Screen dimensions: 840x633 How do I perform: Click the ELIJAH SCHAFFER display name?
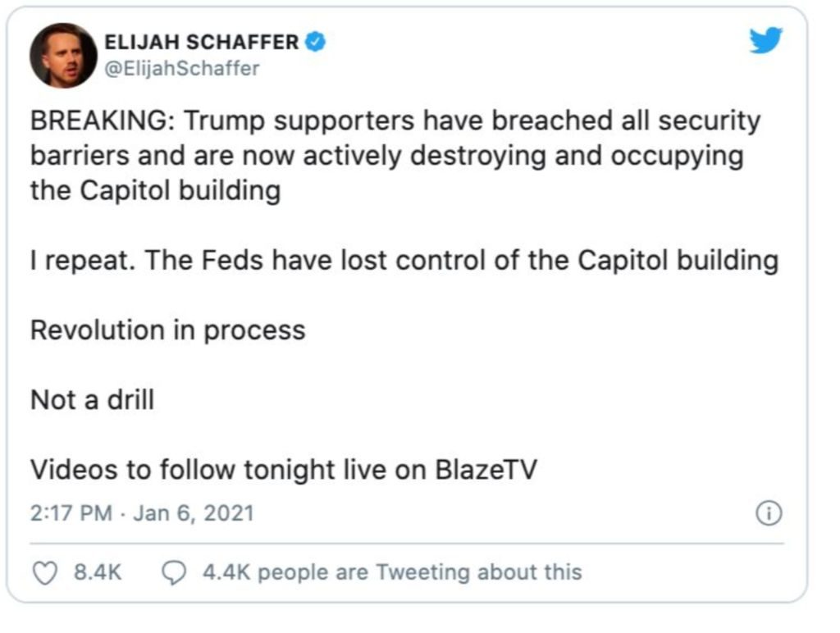coord(201,42)
